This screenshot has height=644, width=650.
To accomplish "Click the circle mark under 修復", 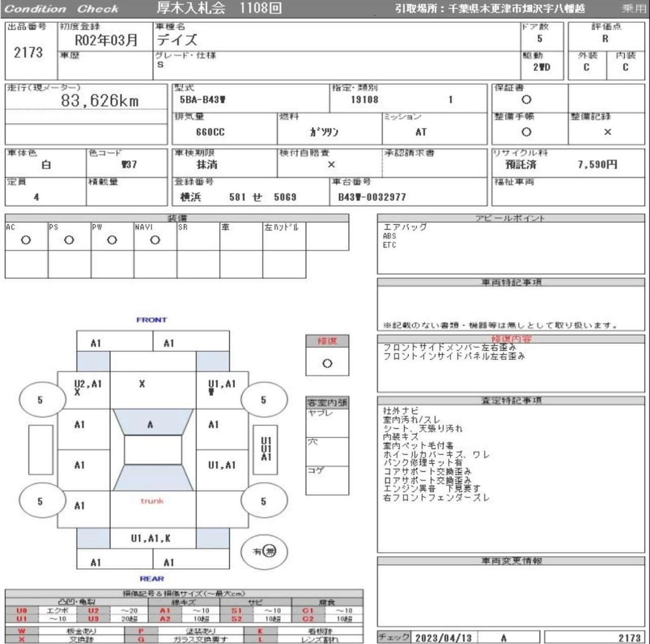I will pos(327,363).
